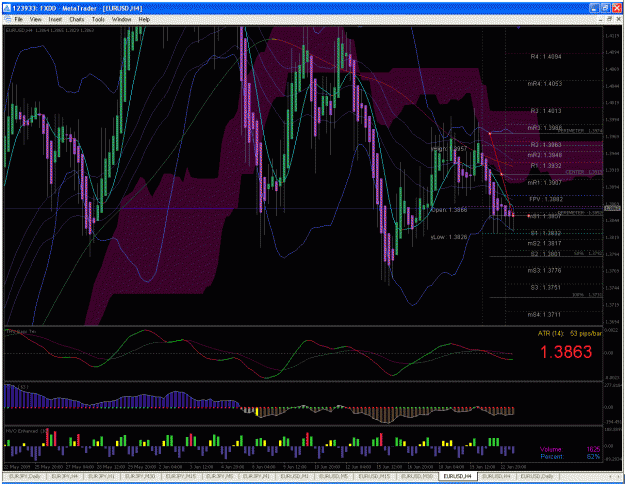This screenshot has height=484, width=625.
Task: Switch to the EURUSD,M1 chart tab
Action: [x=294, y=476]
